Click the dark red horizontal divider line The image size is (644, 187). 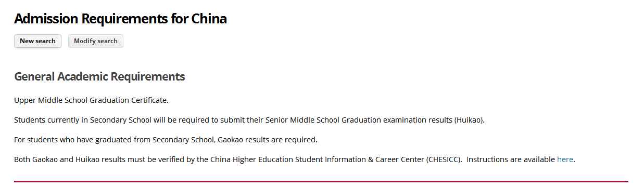click(x=321, y=181)
